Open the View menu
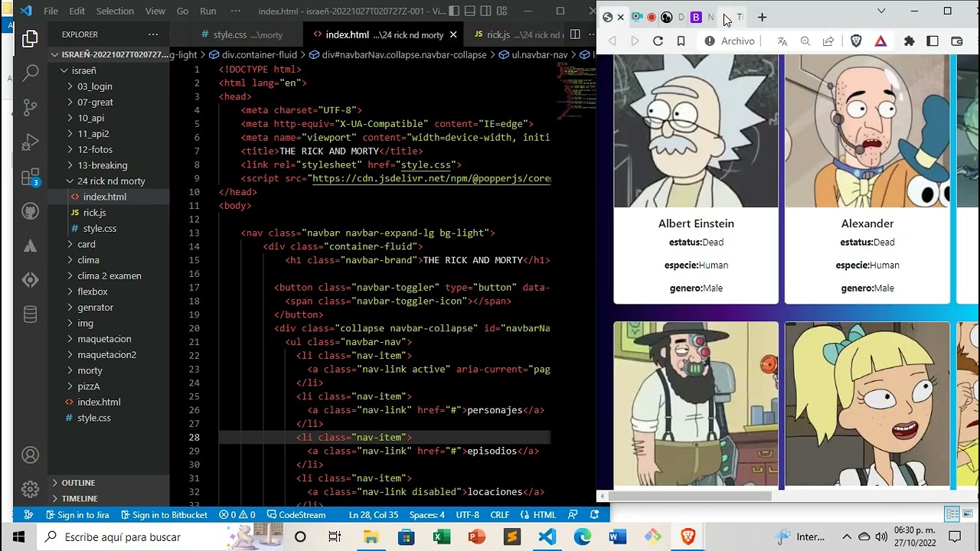Viewport: 980px width, 551px height. (155, 11)
